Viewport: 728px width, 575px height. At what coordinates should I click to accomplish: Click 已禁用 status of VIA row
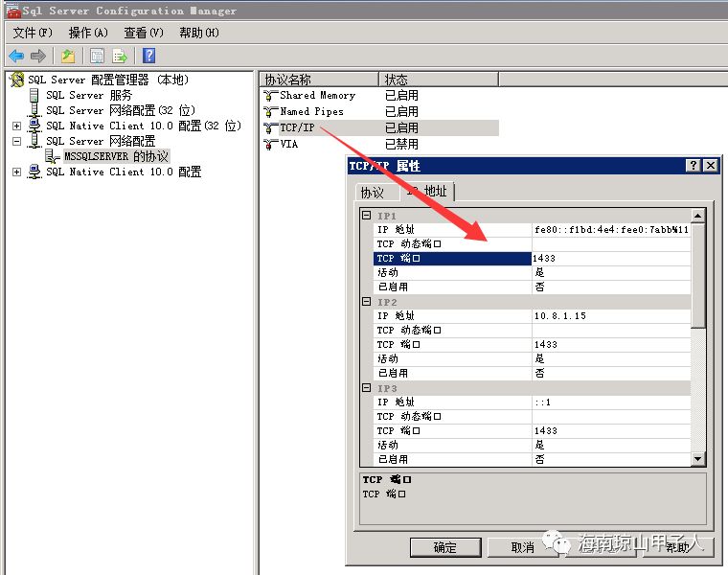click(401, 144)
